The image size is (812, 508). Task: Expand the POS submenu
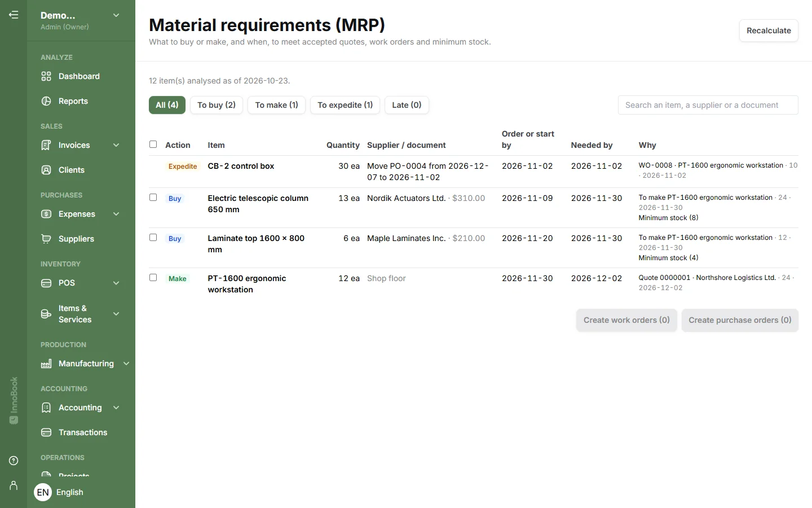coord(116,283)
